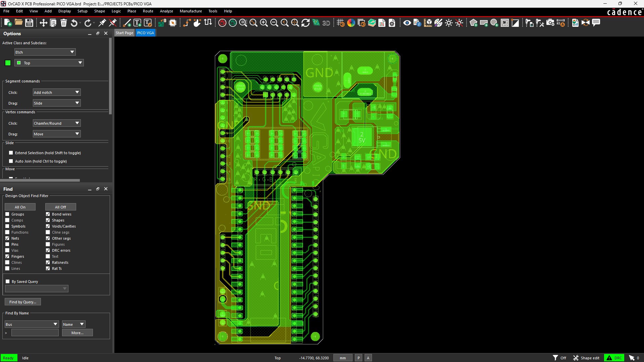Click the Zoom in magnifier icon
This screenshot has height=362, width=644.
pos(264,23)
